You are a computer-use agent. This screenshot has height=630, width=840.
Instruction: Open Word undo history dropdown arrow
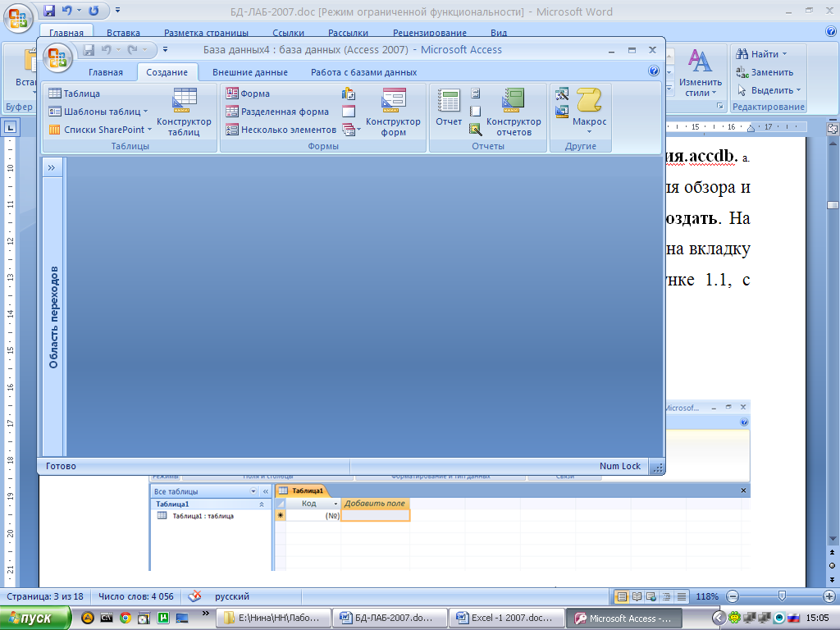click(x=79, y=10)
